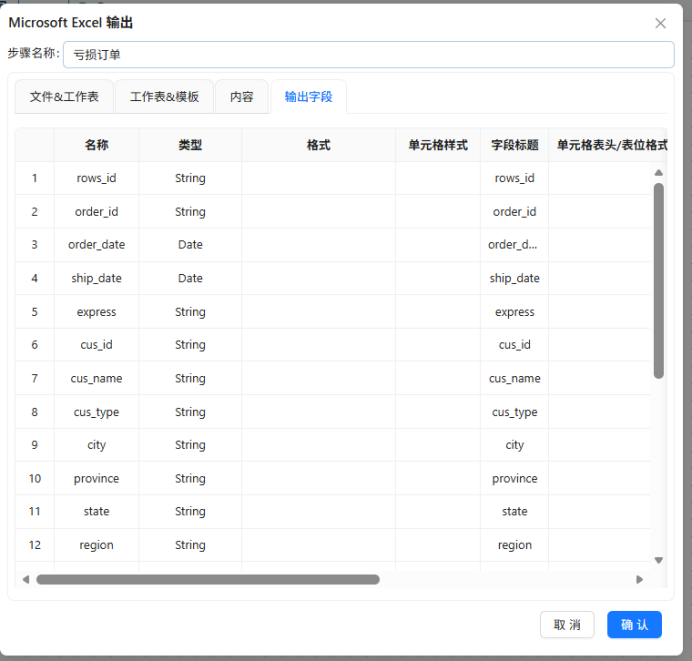Click the 字段标题 column header
Screen dimensions: 692x661
point(515,145)
